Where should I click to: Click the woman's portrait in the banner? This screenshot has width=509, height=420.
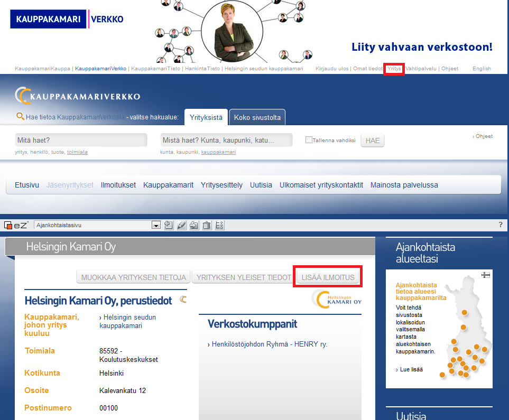[x=232, y=31]
